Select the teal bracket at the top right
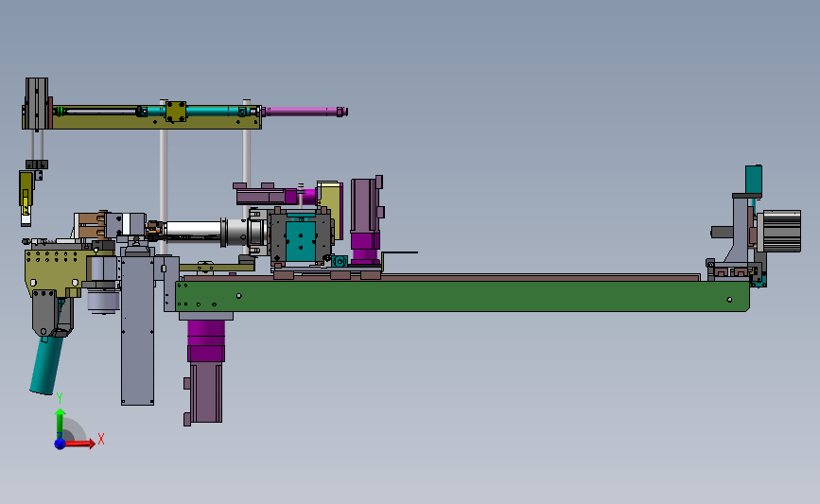 click(754, 180)
